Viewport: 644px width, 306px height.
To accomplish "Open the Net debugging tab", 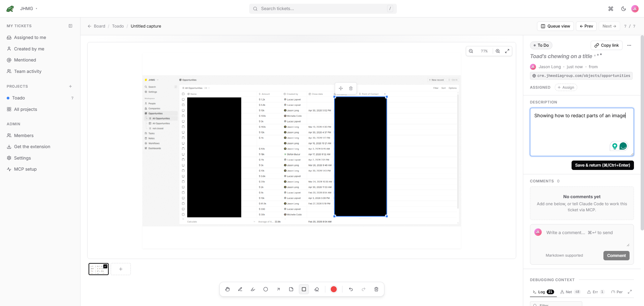I will (x=570, y=292).
